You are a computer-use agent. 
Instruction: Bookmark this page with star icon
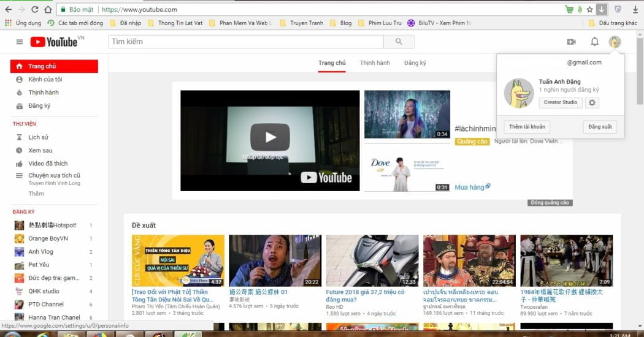[590, 9]
